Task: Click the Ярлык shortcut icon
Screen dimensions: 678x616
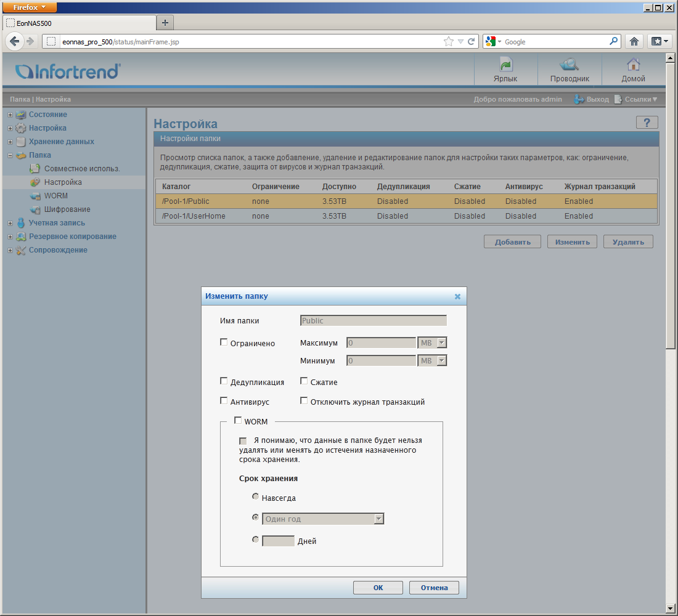Action: [x=505, y=65]
